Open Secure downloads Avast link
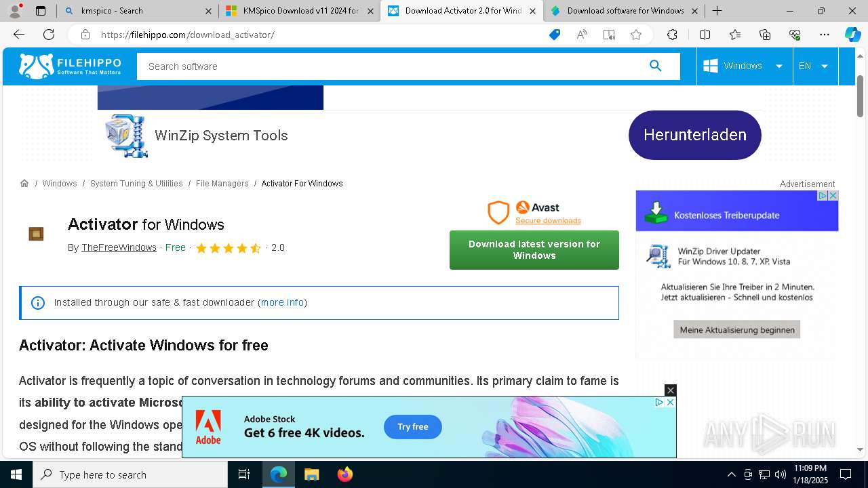The image size is (868, 488). point(548,220)
